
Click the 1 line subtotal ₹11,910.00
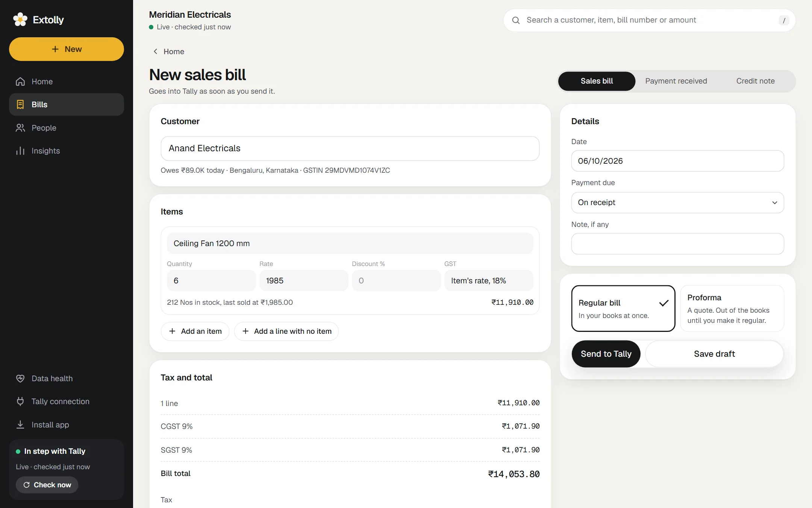pyautogui.click(x=518, y=403)
